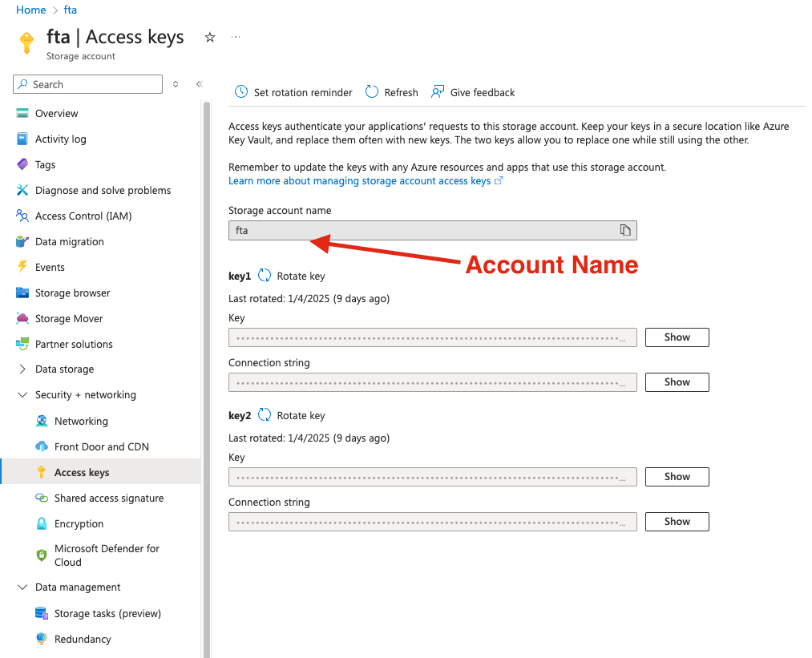Screen dimensions: 812x658
Task: Open the Networking settings page
Action: point(81,421)
